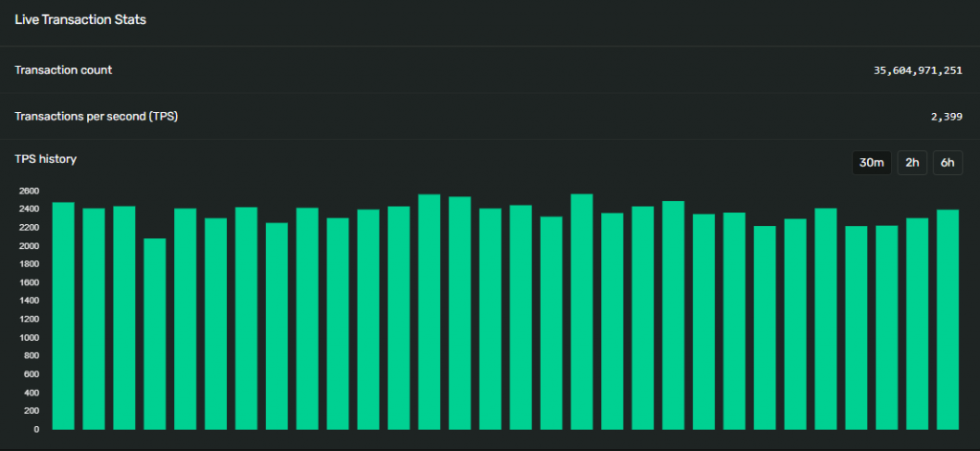The width and height of the screenshot is (980, 451).
Task: Select the 30m TPS history range
Action: 872,163
